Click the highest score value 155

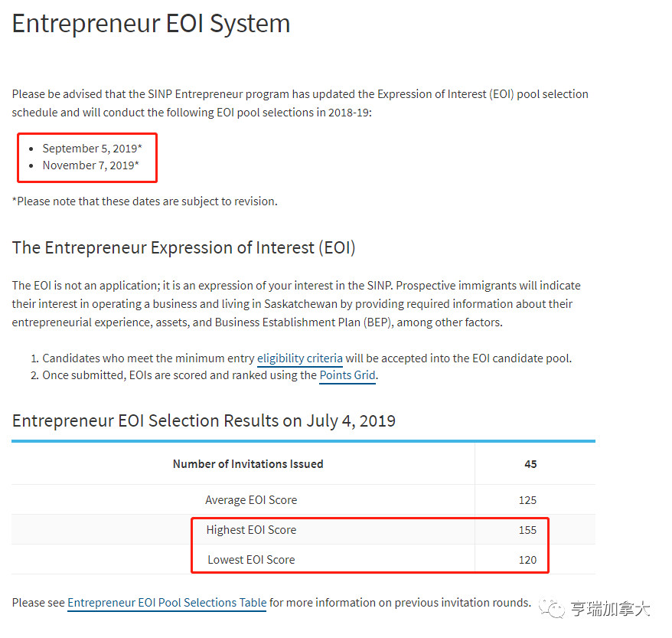click(x=527, y=530)
